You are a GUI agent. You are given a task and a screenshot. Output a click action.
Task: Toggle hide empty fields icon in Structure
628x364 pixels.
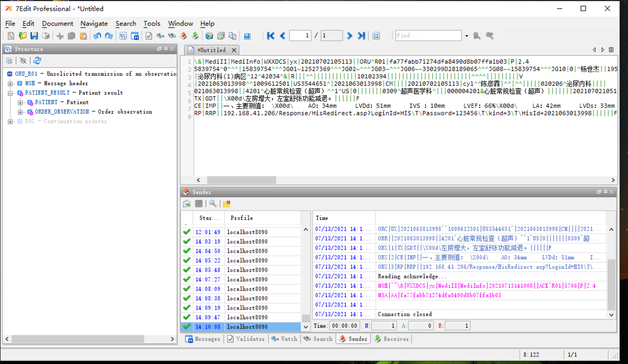[x=23, y=61]
